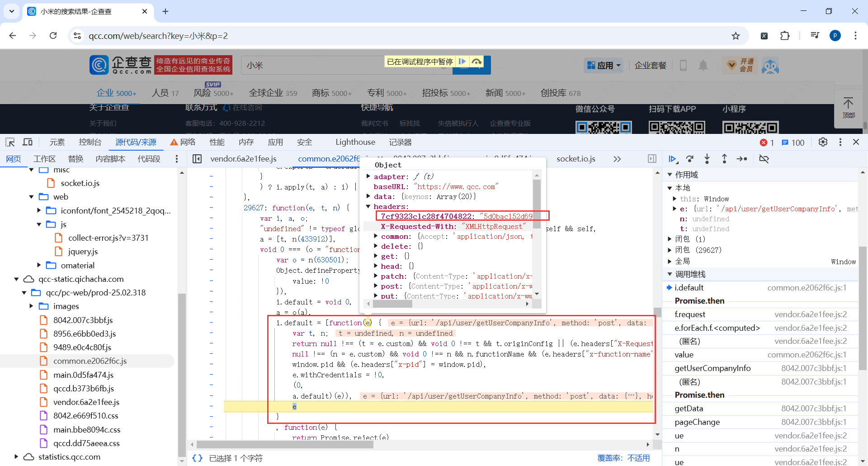The image size is (868, 466).
Task: Toggle device toolbar emulation
Action: point(28,142)
